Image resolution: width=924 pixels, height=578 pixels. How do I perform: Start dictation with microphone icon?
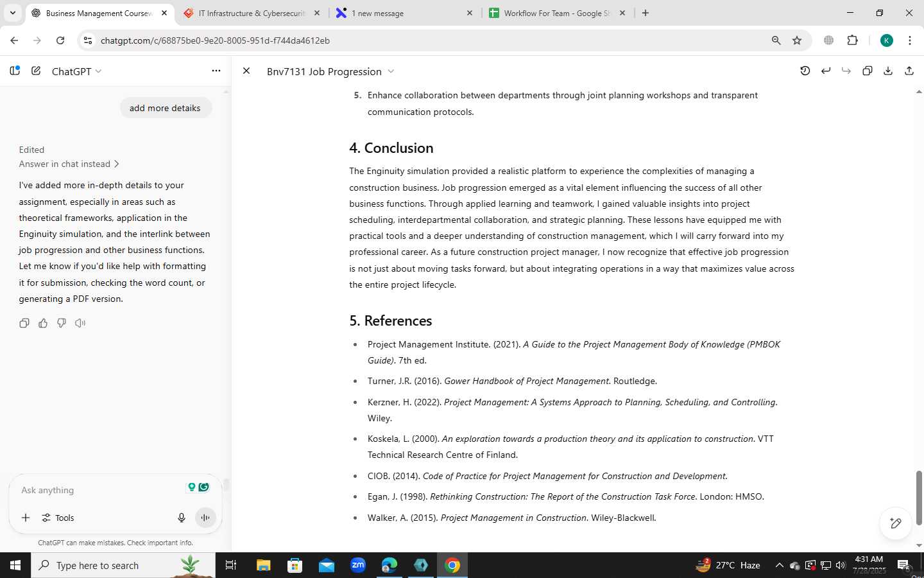[182, 518]
